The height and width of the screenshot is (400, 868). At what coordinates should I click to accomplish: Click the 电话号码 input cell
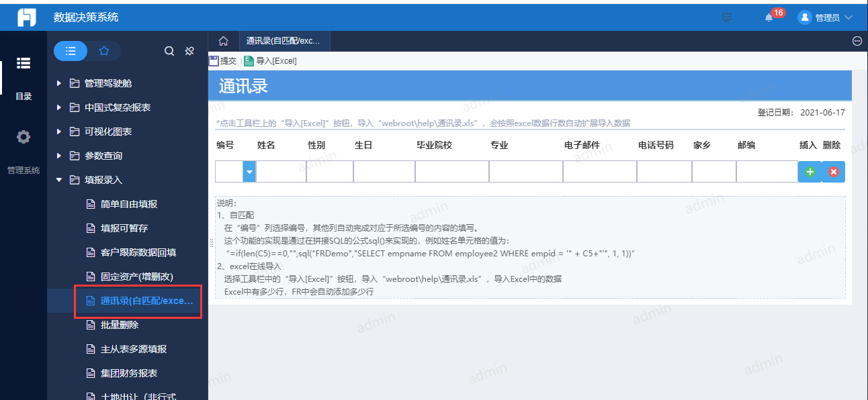664,172
